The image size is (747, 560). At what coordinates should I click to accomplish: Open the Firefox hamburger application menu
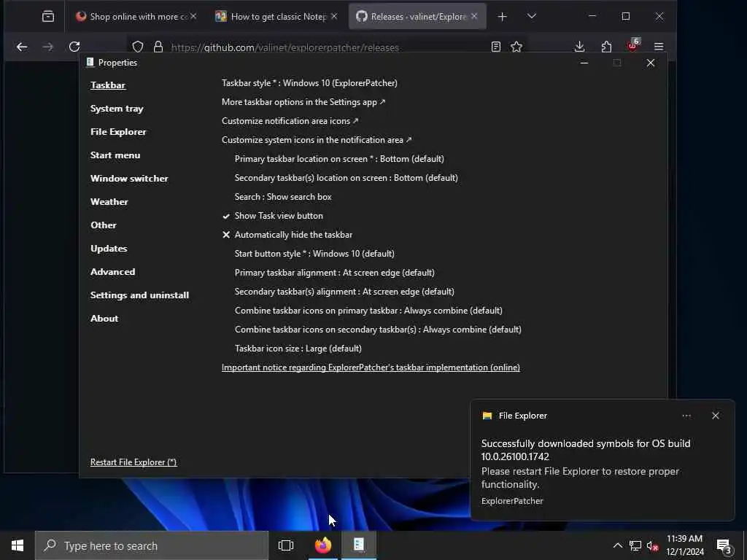point(659,47)
